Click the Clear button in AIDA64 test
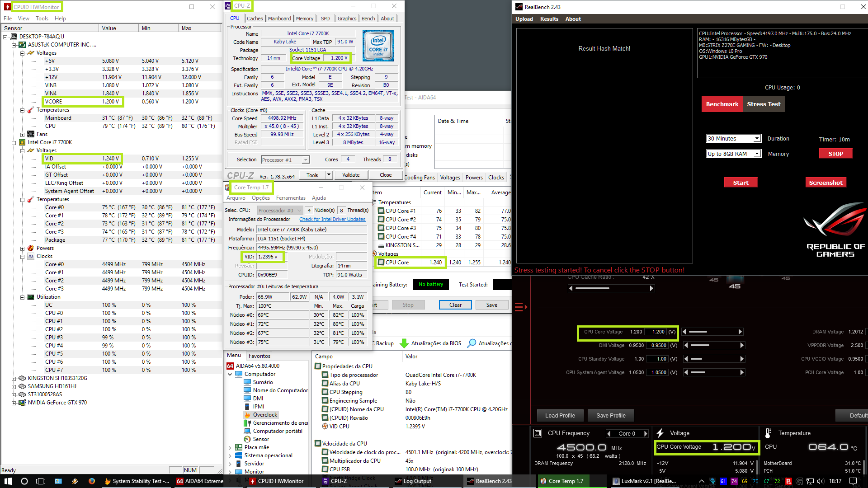The image size is (868, 488). point(455,305)
